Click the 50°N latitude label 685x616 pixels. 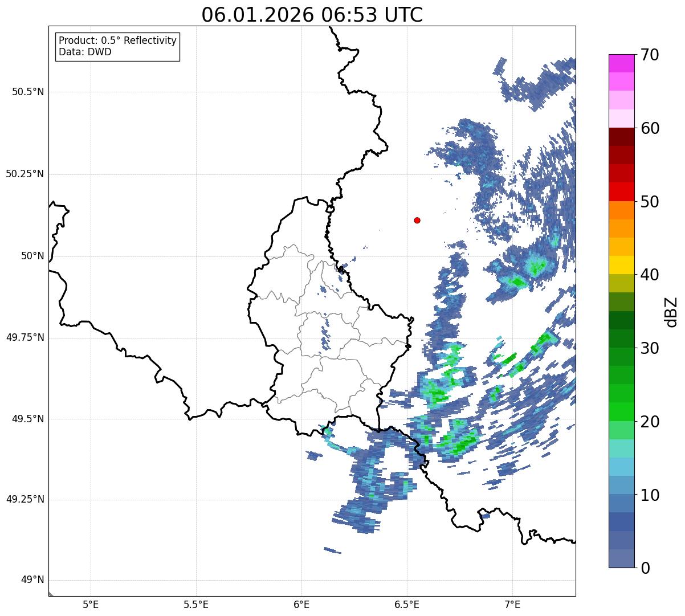pos(32,256)
